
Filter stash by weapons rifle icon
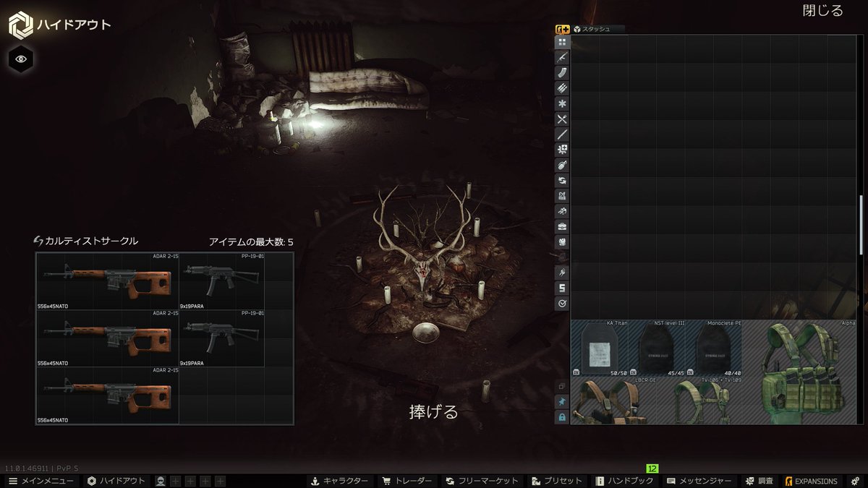click(562, 57)
